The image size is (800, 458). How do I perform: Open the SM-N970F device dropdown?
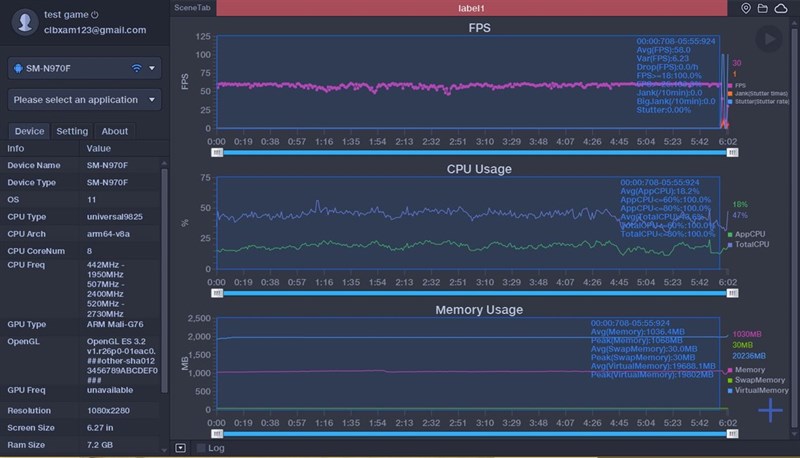coord(152,68)
